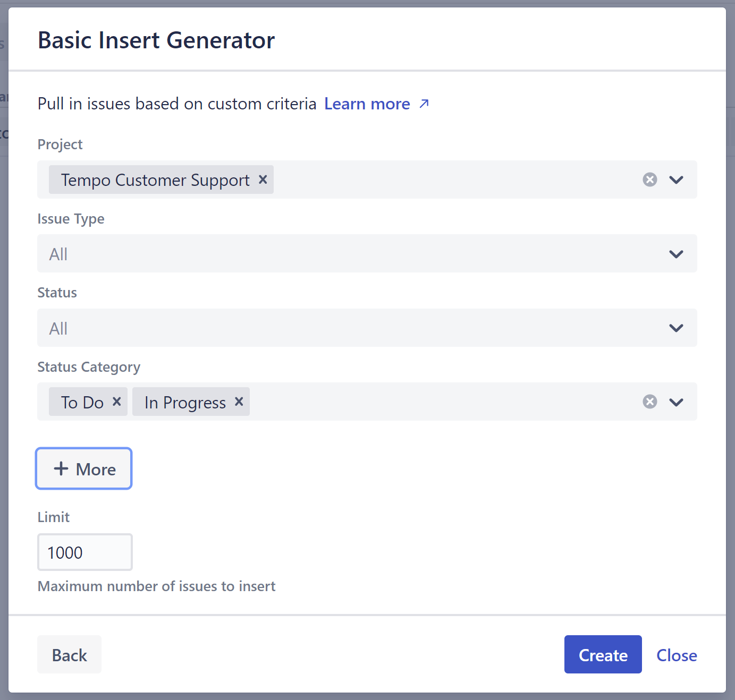Expand the Project dropdown chevron
The image size is (735, 700).
pyautogui.click(x=676, y=180)
